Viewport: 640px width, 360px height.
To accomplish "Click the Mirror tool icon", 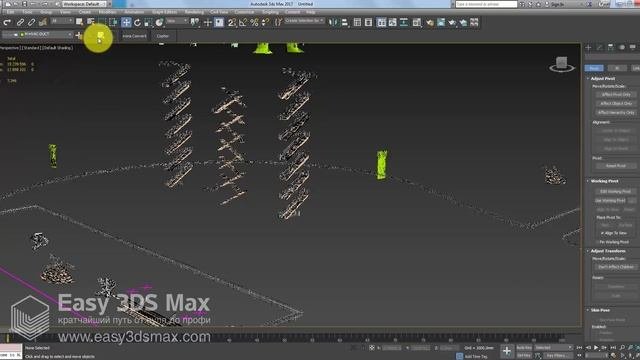I will point(333,22).
